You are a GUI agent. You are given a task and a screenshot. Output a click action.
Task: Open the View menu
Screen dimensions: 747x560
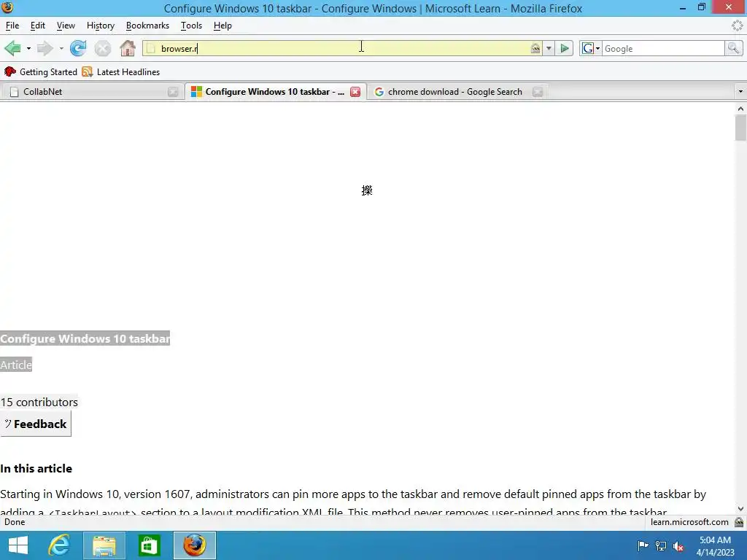pos(66,26)
